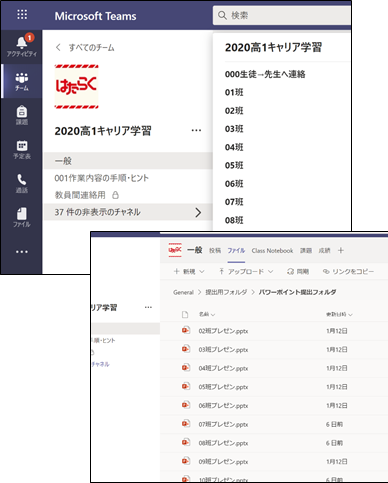Click the はたらく team logo image
Screen dimensions: 388x483
pos(77,87)
